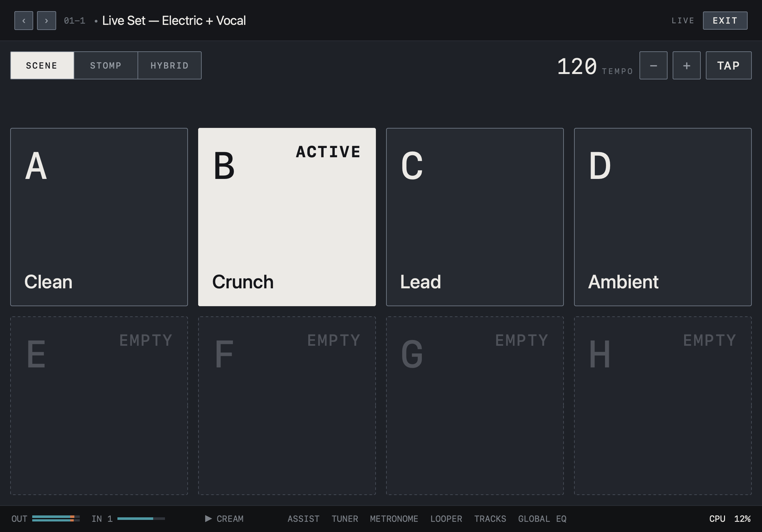This screenshot has width=762, height=532.
Task: Click the OUT level meter
Action: [x=56, y=518]
